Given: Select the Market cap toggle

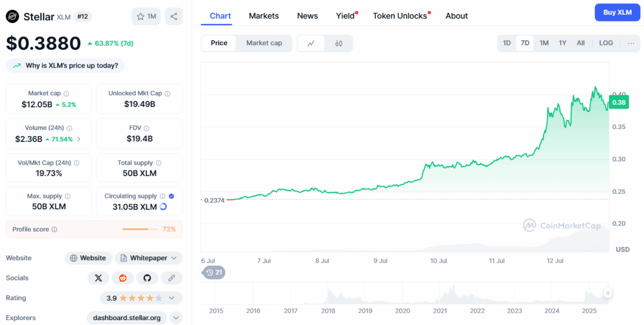Looking at the screenshot, I should tap(264, 43).
